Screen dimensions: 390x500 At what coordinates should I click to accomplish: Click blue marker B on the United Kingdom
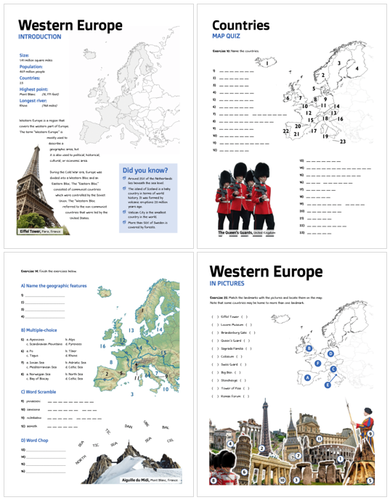coord(309,349)
